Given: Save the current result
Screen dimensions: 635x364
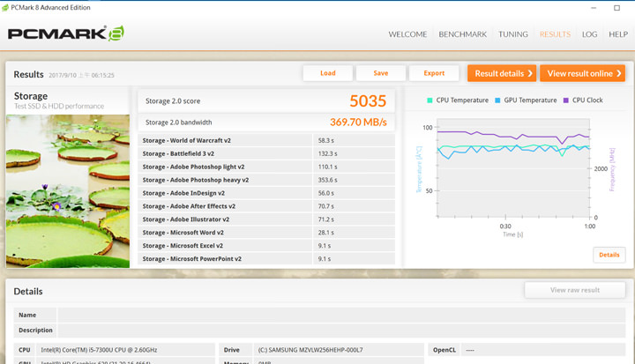Looking at the screenshot, I should point(380,73).
